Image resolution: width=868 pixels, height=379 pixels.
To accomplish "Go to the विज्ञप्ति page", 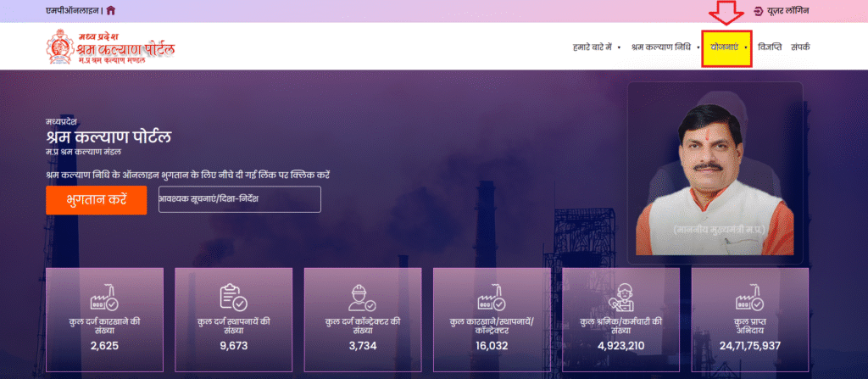I will [770, 47].
